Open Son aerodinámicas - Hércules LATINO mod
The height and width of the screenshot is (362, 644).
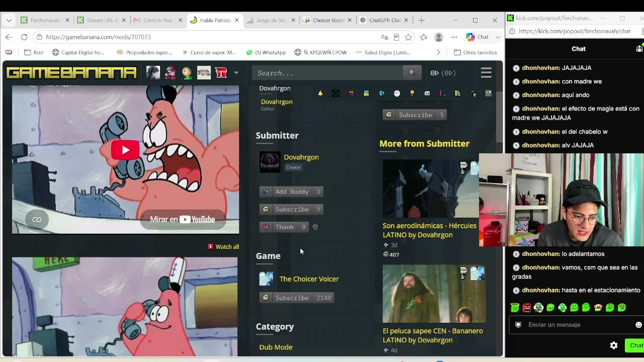tap(429, 230)
